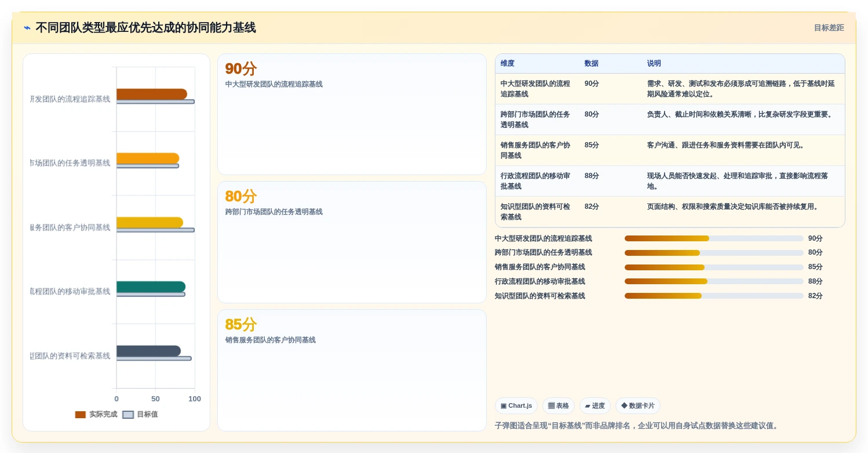Select the 表格 tag chip
868x453 pixels.
coord(559,406)
